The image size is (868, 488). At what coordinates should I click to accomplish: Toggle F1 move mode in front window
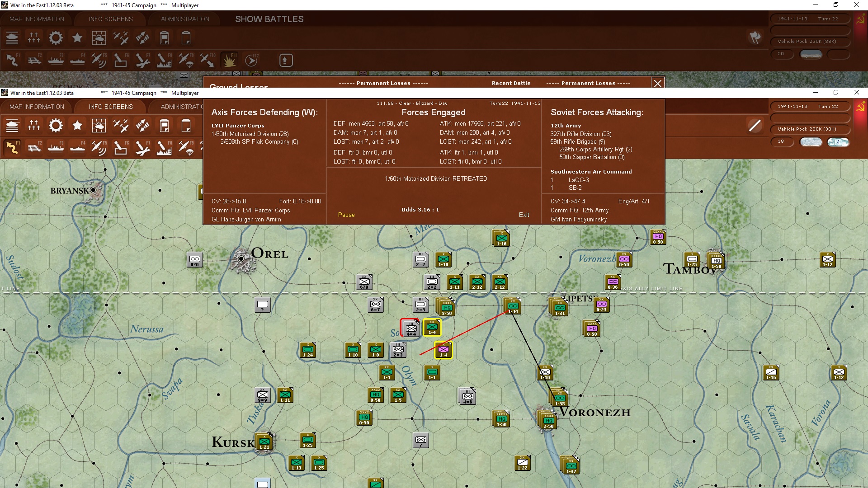tap(12, 148)
